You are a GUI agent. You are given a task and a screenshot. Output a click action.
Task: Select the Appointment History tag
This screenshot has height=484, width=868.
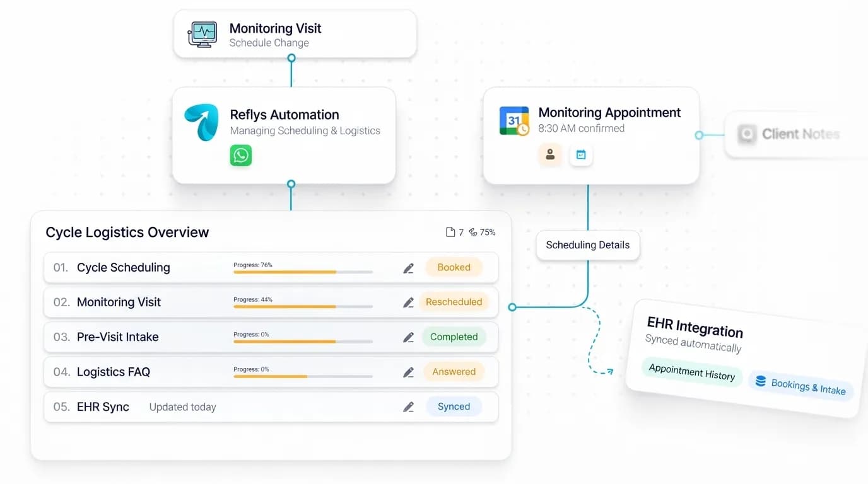692,372
